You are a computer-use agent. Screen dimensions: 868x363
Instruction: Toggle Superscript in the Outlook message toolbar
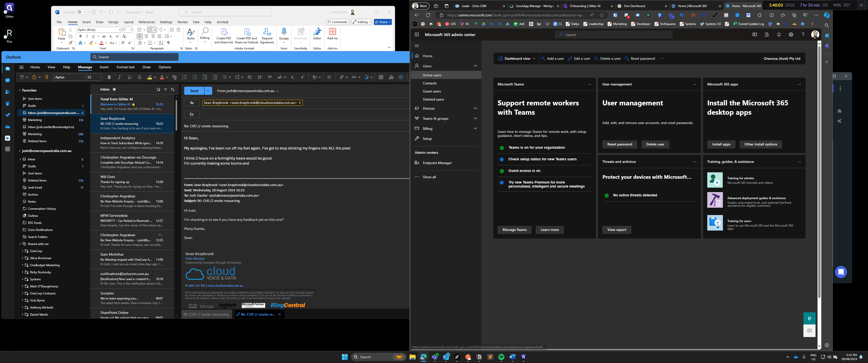click(x=303, y=77)
